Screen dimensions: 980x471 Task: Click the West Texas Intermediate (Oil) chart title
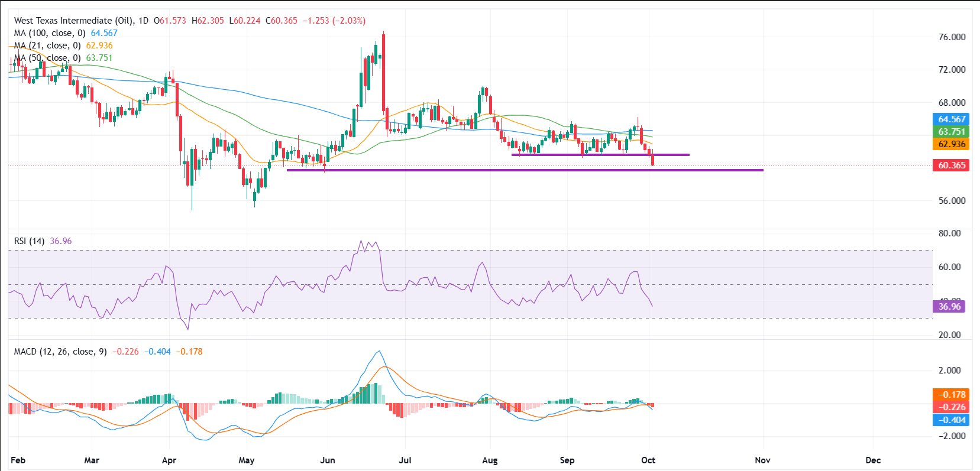73,21
